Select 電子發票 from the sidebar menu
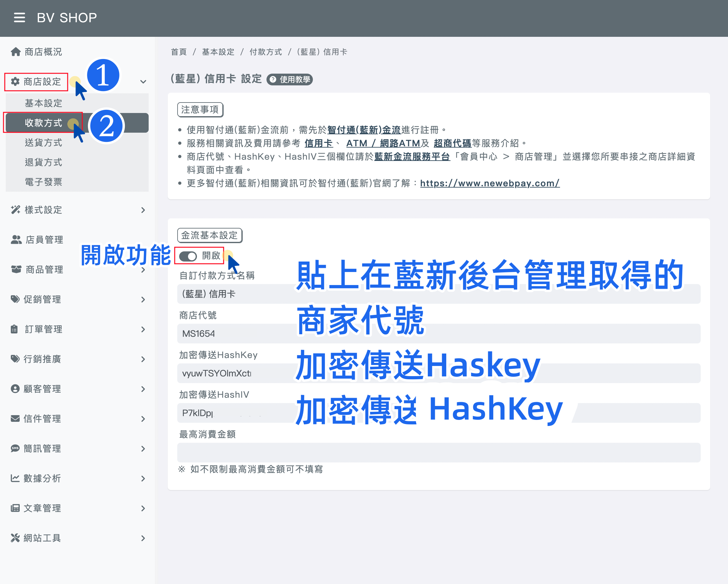The height and width of the screenshot is (584, 728). click(x=43, y=182)
